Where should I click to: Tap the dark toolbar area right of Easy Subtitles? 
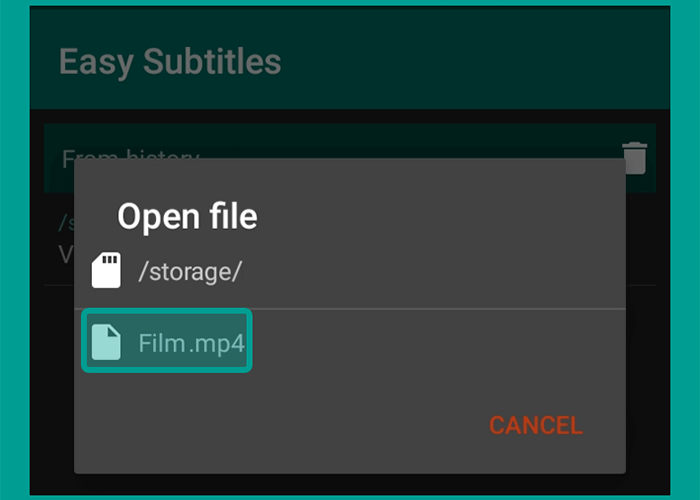pos(473,58)
